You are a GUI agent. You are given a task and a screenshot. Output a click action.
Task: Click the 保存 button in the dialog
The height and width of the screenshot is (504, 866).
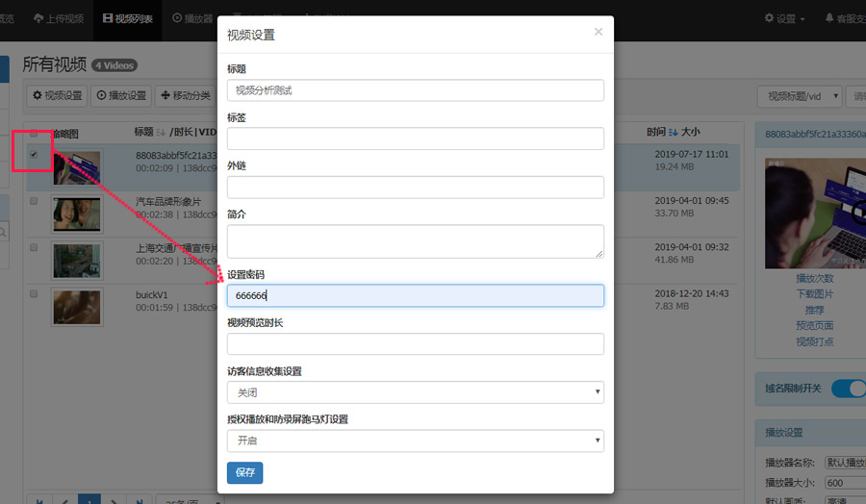244,472
